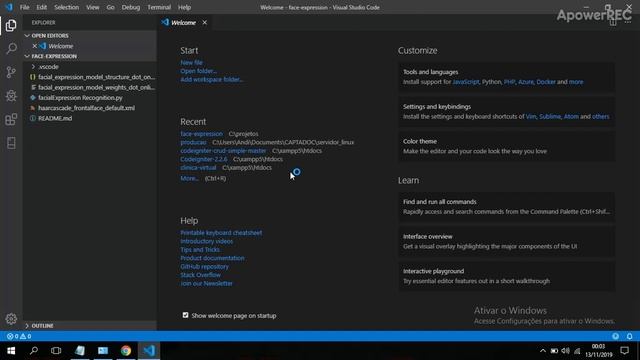Screen dimensions: 640x360
Task: Open the Explorer view in activity bar
Action: tap(11, 26)
